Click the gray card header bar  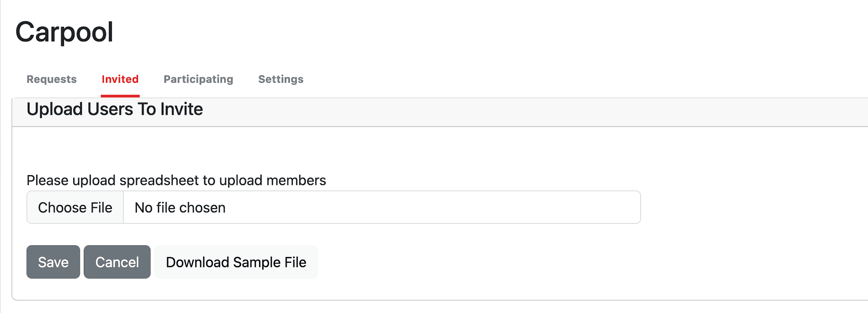tap(440, 112)
